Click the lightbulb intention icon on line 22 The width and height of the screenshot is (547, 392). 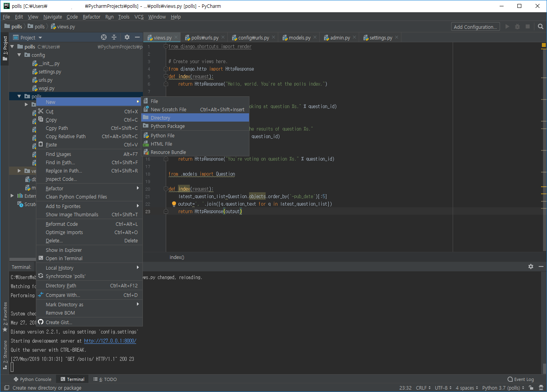click(174, 204)
